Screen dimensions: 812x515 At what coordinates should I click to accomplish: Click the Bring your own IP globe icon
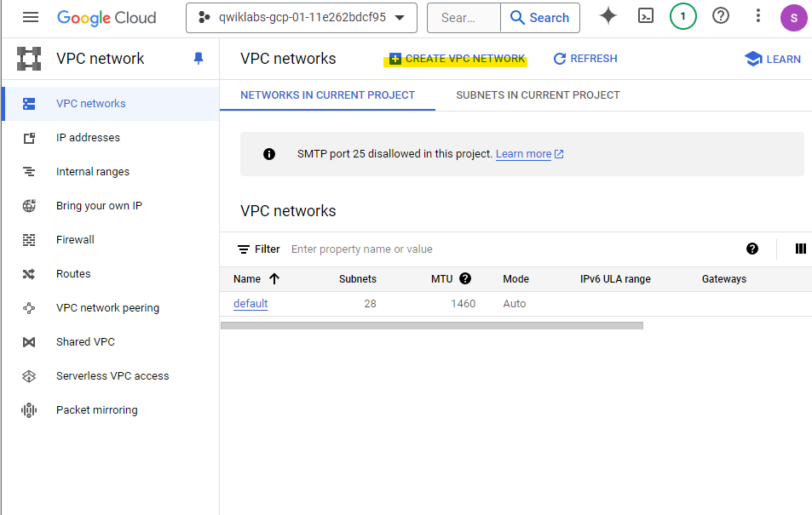[29, 206]
